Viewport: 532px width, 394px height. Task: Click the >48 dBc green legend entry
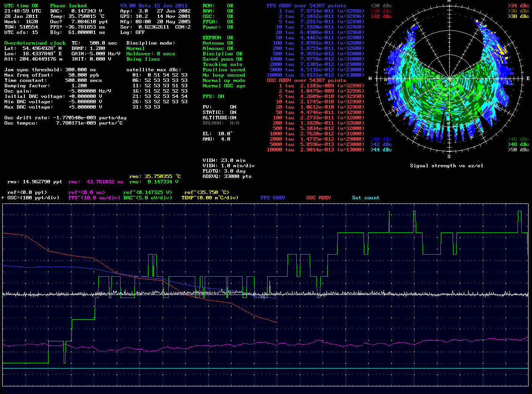click(518, 144)
